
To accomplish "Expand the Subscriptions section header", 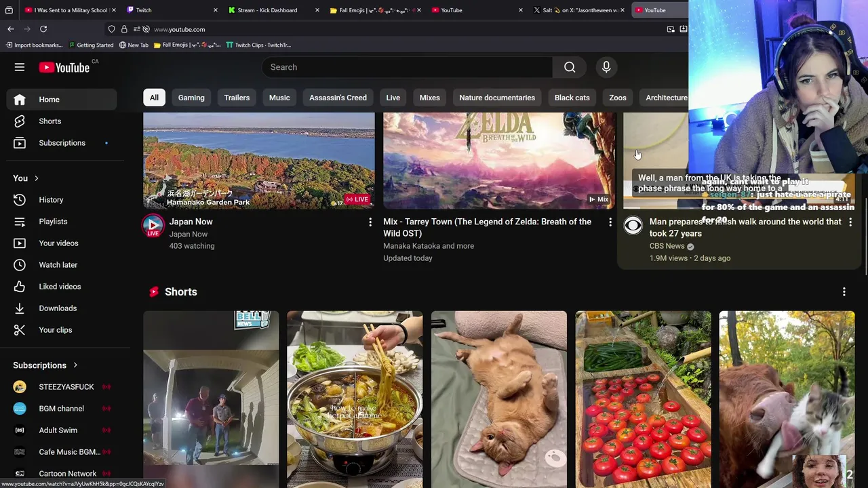I will click(x=45, y=365).
